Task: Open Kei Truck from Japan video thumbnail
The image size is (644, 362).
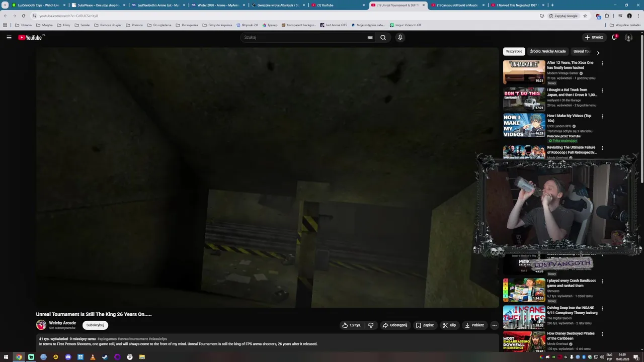Action: 524,99
